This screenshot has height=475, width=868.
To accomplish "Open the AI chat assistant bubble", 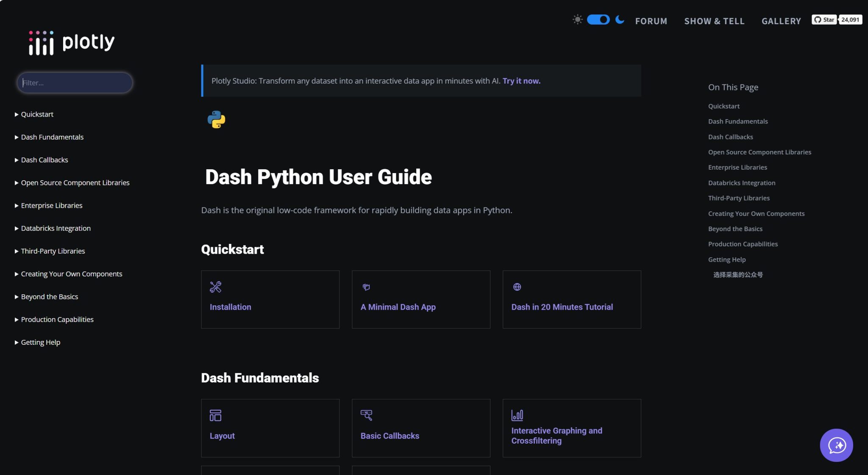I will [x=836, y=445].
